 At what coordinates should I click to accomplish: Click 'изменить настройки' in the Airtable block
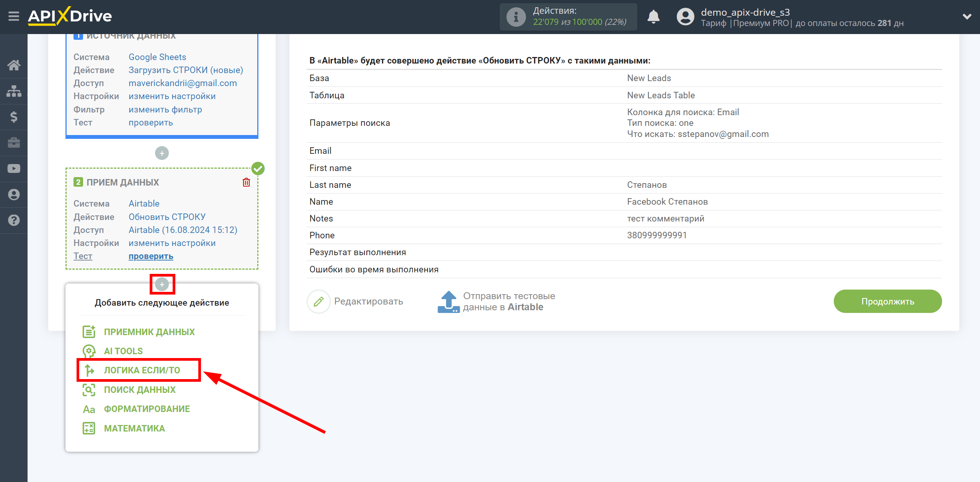(172, 243)
